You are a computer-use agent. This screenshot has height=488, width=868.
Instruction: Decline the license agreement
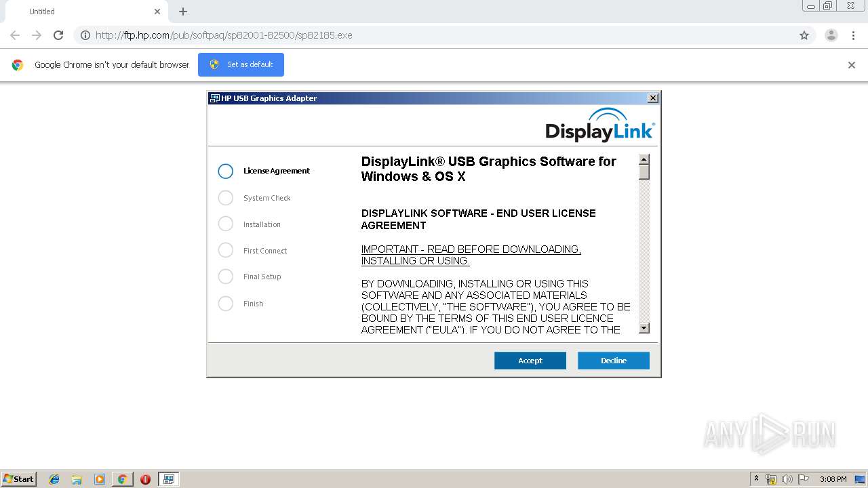[613, 361]
